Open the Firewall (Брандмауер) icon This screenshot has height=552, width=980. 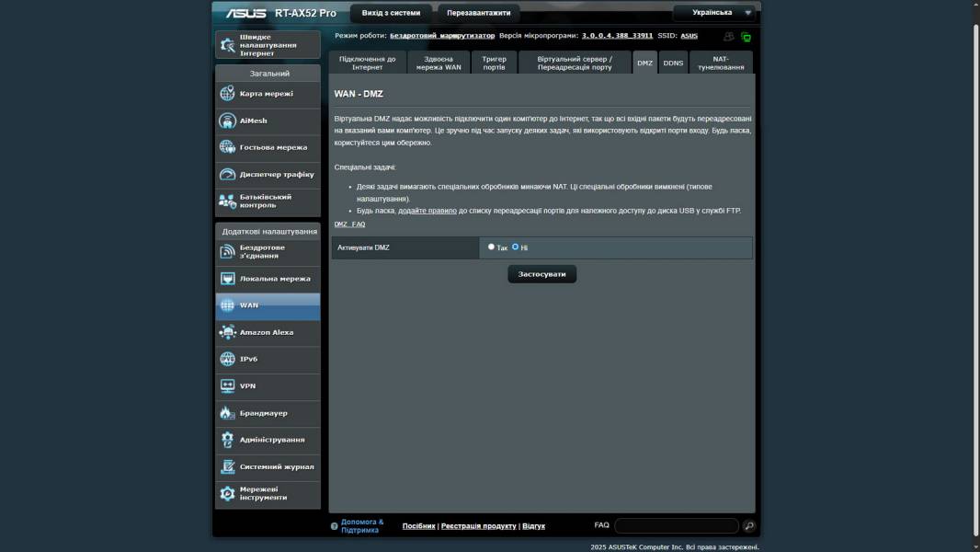tap(228, 413)
